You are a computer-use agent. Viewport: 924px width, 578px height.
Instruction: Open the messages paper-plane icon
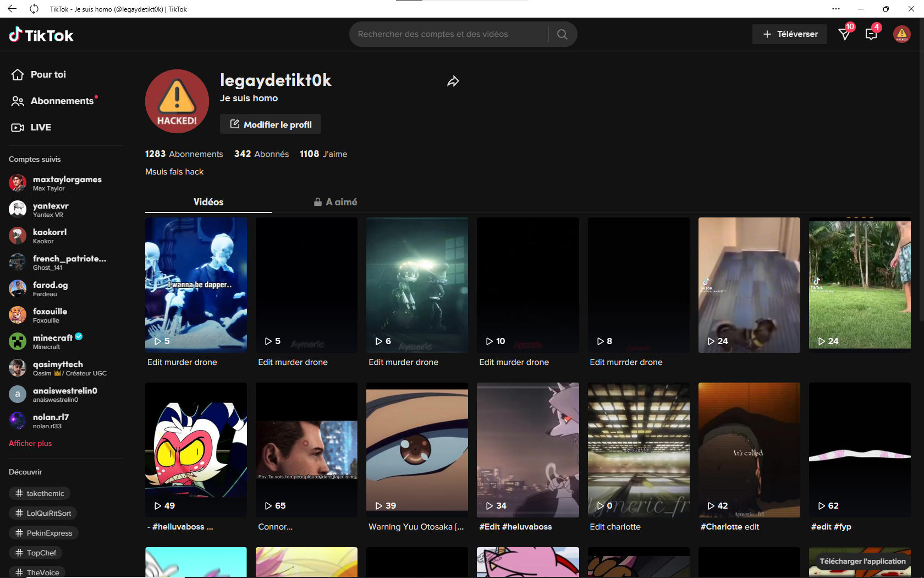point(844,34)
